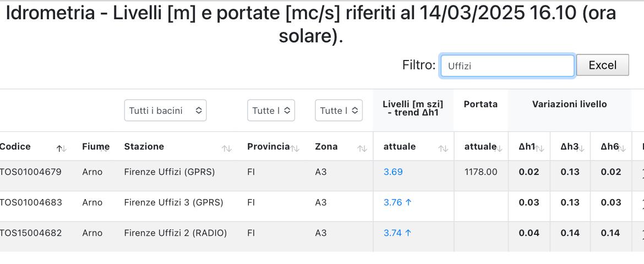Open the zona filter dropdown
The height and width of the screenshot is (264, 644).
coord(339,111)
